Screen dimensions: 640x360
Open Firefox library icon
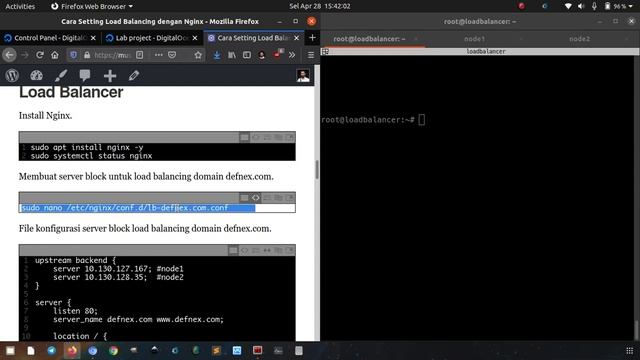(232, 55)
